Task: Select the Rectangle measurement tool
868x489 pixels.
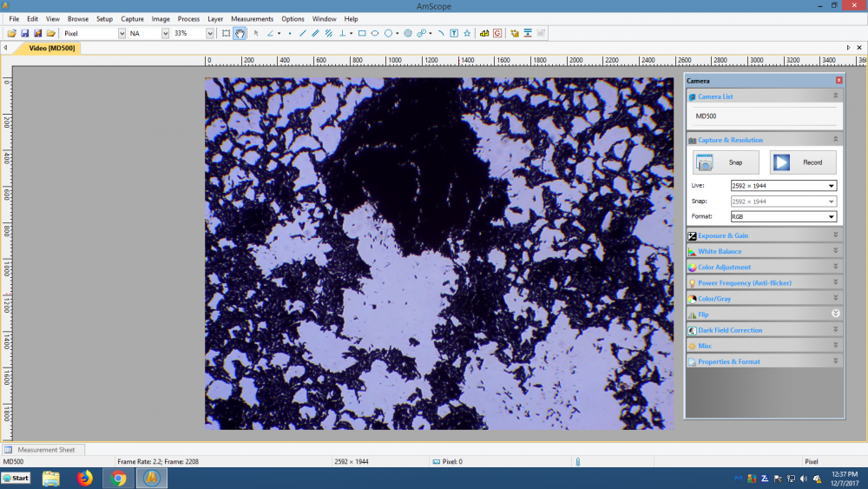Action: [x=362, y=33]
